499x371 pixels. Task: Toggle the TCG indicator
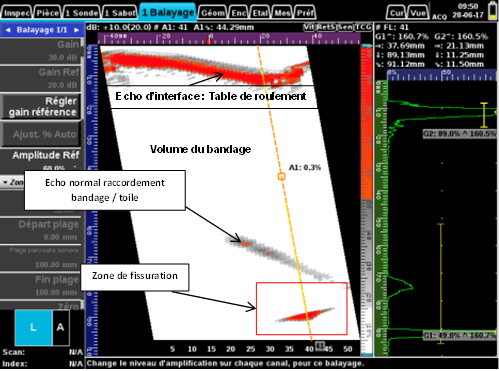click(363, 27)
